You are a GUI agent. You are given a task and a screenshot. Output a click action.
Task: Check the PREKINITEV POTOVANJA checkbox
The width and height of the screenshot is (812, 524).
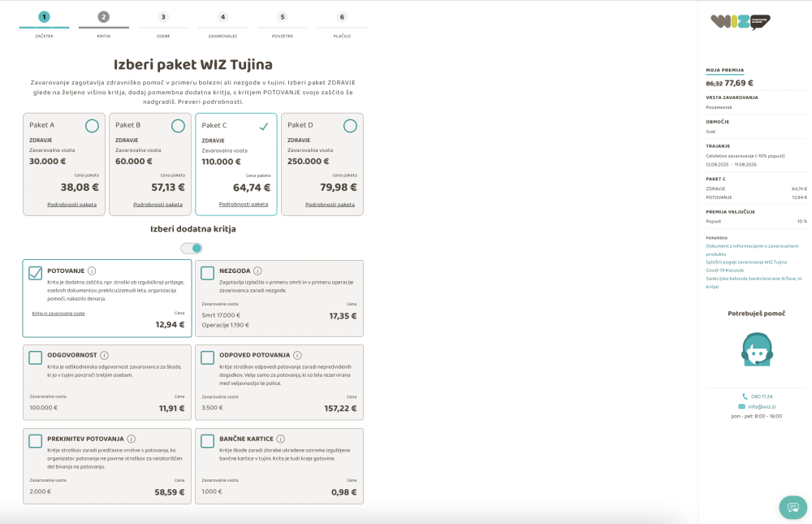coord(35,441)
